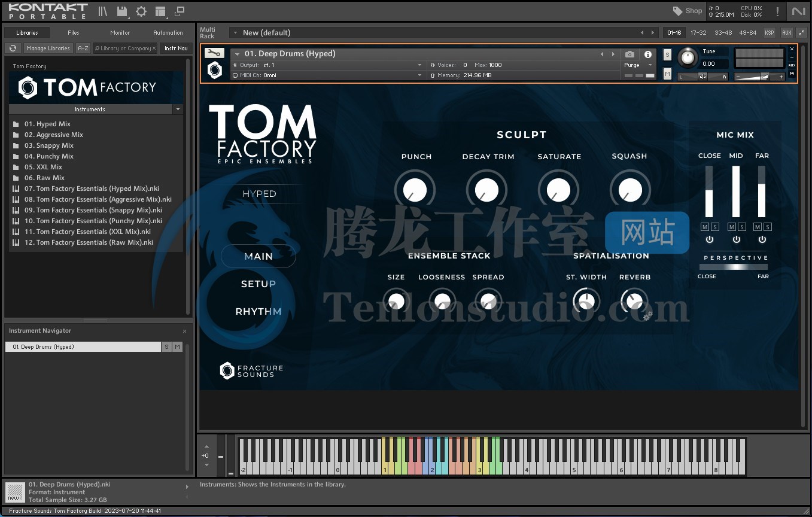Select multi rack page 17-32

[x=698, y=33]
